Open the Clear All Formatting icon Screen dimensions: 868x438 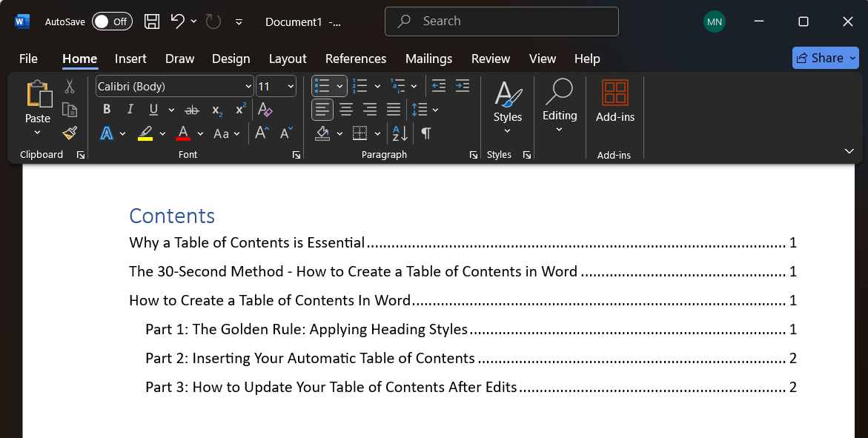265,109
